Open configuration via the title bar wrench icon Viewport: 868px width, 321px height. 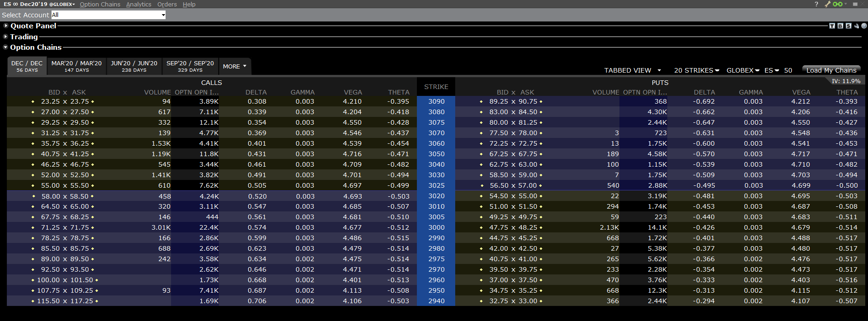(x=827, y=4)
